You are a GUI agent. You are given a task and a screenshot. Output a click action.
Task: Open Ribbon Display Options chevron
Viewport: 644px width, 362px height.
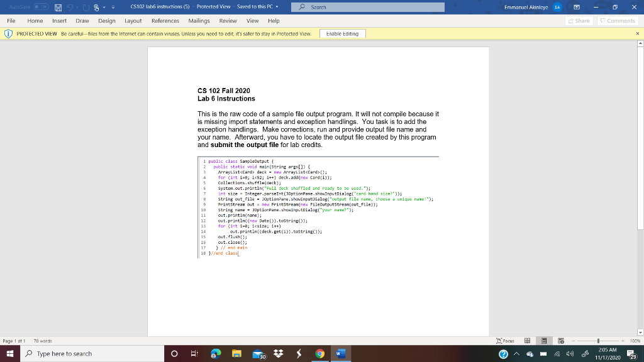pos(577,7)
